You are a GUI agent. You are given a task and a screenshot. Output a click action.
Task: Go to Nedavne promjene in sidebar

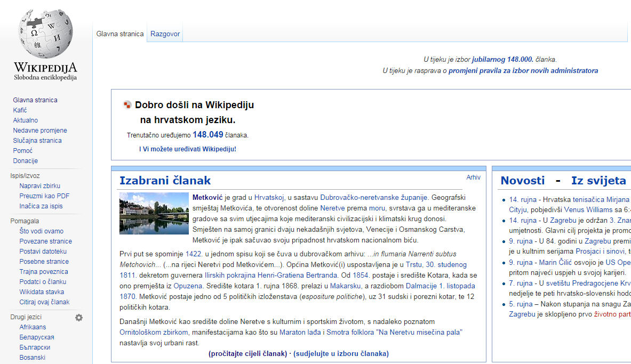pyautogui.click(x=40, y=131)
